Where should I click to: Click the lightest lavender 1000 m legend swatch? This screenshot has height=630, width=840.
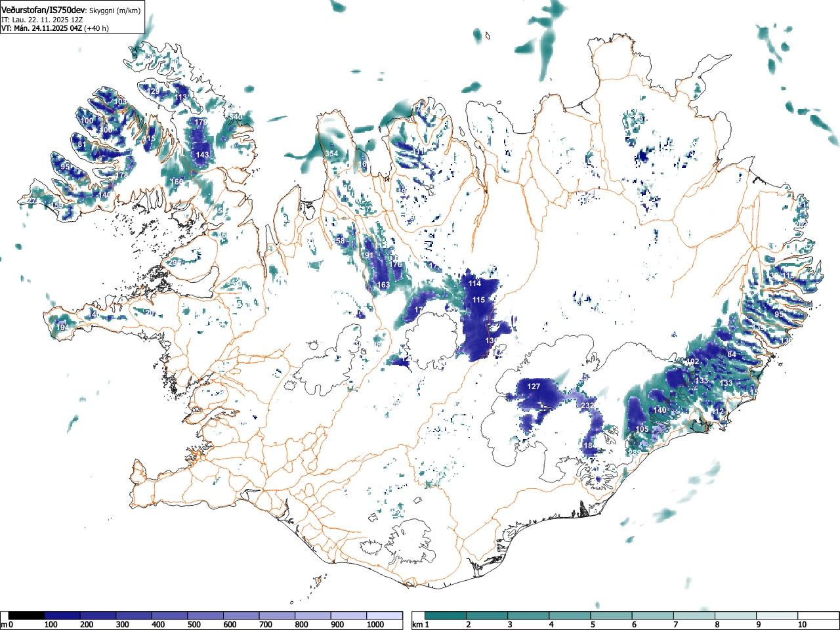click(385, 616)
